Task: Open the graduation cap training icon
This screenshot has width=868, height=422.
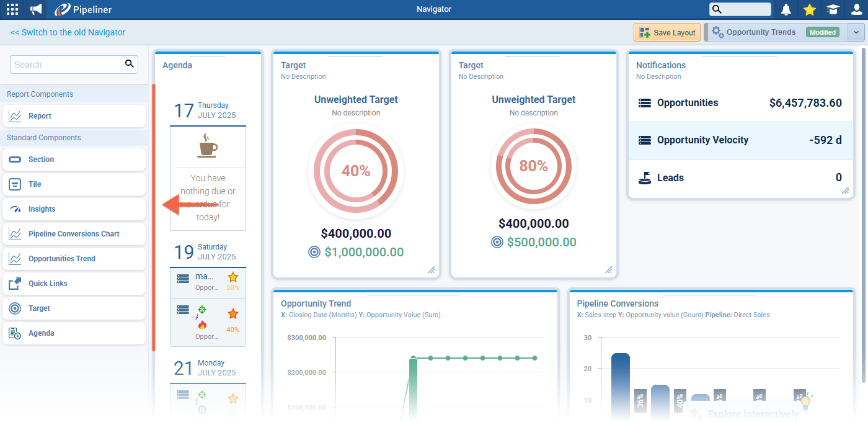Action: [x=833, y=9]
